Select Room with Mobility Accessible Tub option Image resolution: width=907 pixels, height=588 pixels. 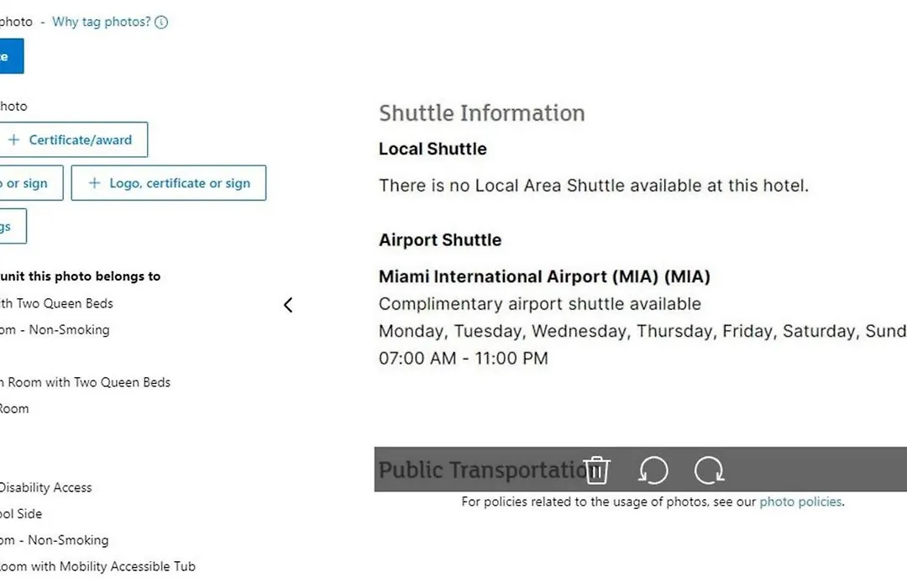coord(97,567)
